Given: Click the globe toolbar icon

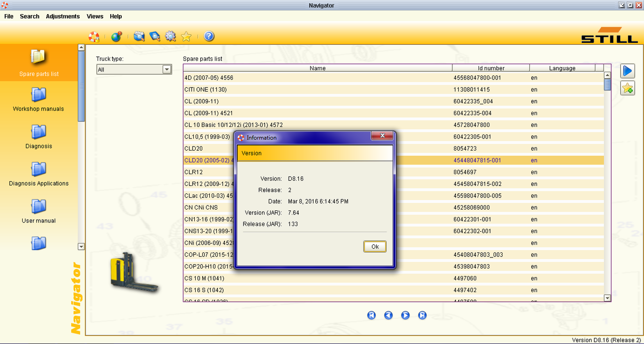Looking at the screenshot, I should [116, 36].
